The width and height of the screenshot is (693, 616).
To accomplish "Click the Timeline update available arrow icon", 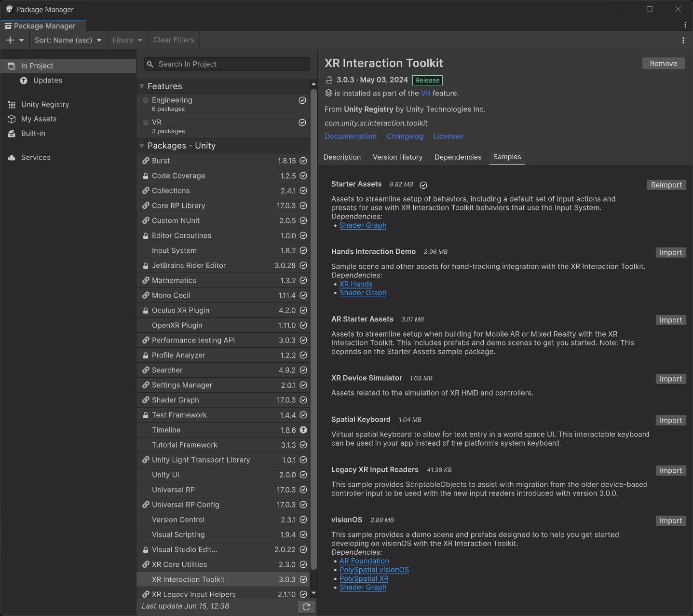I will 303,430.
